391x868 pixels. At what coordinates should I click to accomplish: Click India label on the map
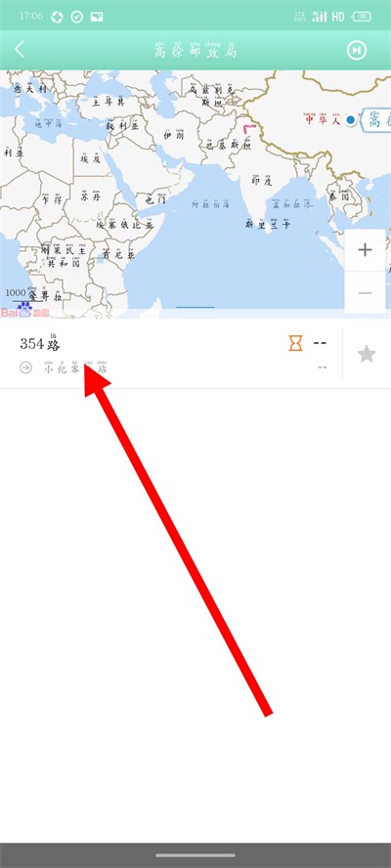click(x=263, y=179)
